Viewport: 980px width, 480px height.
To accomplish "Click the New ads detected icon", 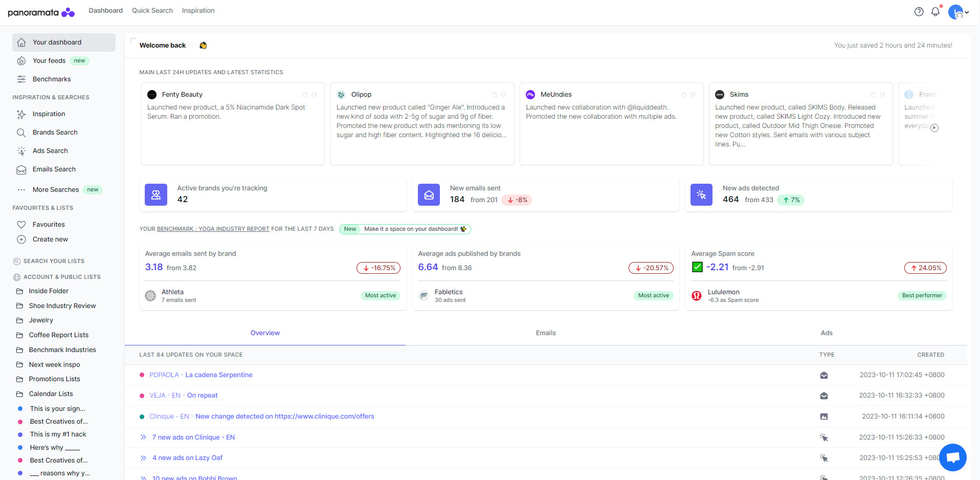I will click(701, 195).
